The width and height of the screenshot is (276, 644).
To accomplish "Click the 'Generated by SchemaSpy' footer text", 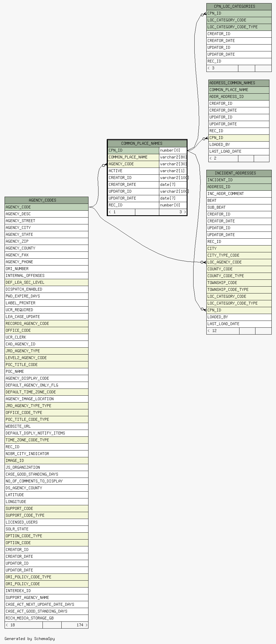I will click(x=30, y=639).
